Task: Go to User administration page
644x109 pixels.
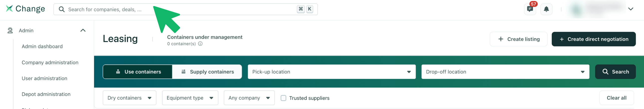Action: click(44, 78)
